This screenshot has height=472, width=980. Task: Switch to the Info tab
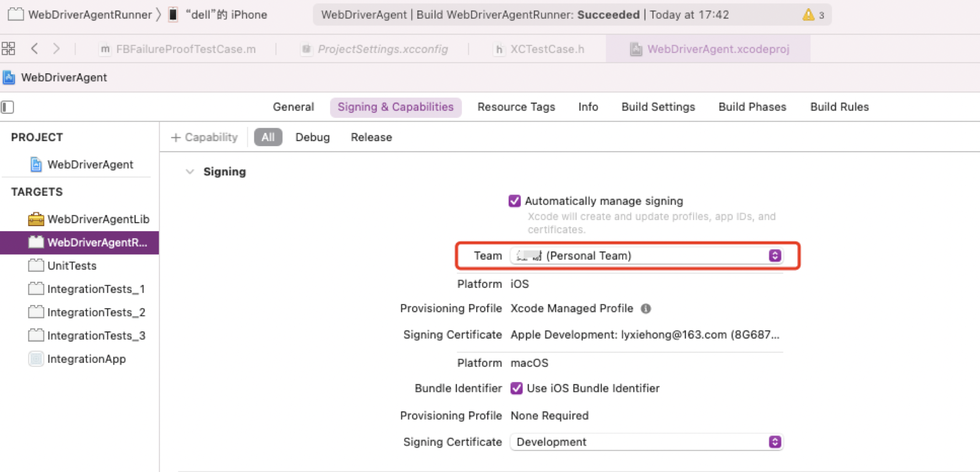(588, 107)
